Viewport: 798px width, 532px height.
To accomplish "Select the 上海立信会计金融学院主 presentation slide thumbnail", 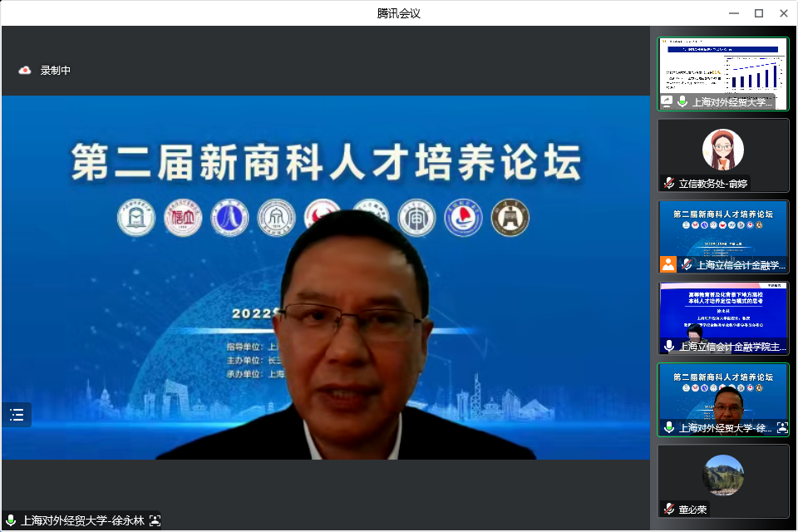I will click(722, 312).
